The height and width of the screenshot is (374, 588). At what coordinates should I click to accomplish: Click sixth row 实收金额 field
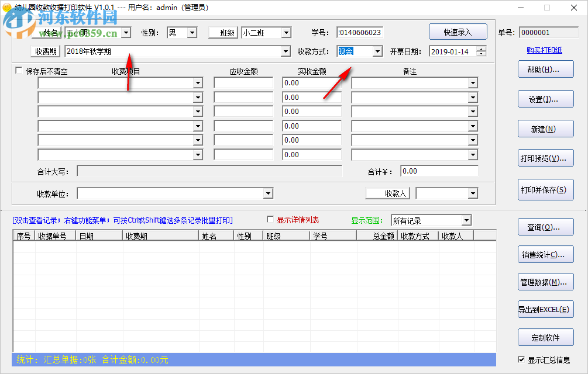[312, 155]
